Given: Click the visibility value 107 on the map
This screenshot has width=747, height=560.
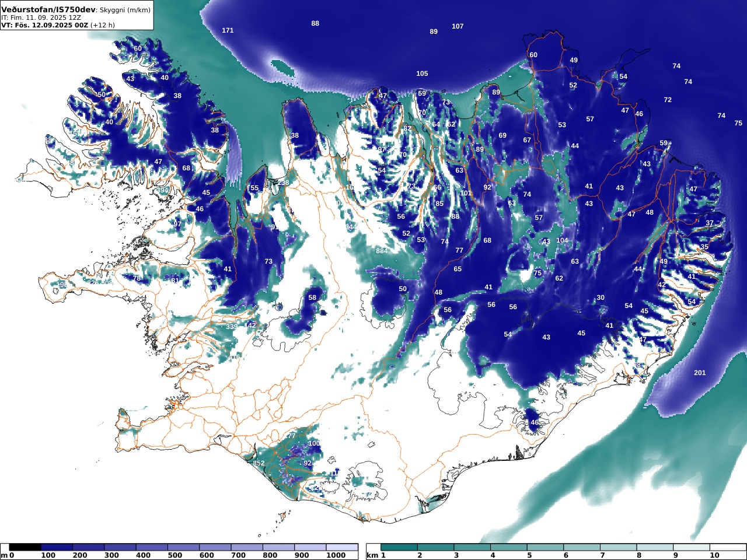Looking at the screenshot, I should coord(458,26).
